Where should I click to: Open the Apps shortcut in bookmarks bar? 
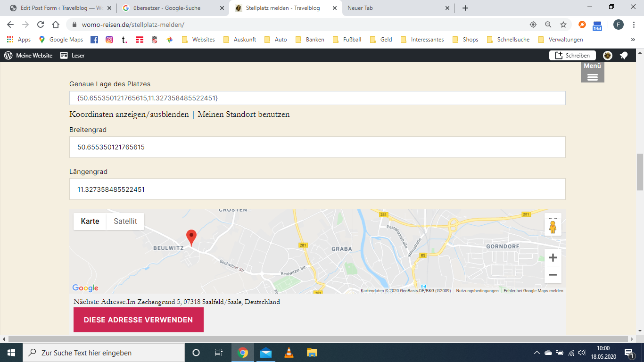(x=19, y=40)
